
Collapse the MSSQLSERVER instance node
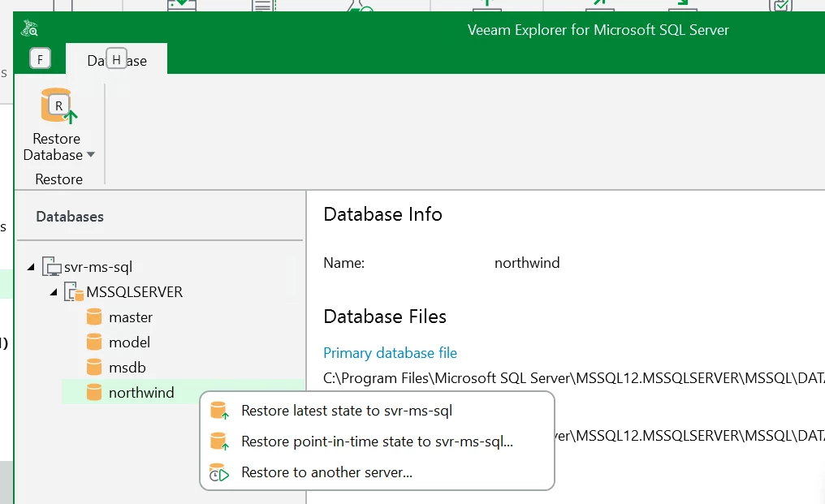coord(54,292)
